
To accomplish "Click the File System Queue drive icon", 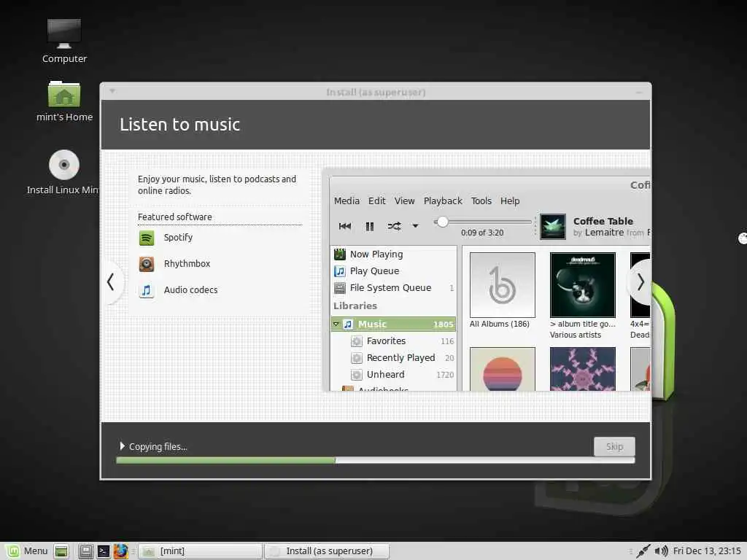I will click(x=340, y=287).
